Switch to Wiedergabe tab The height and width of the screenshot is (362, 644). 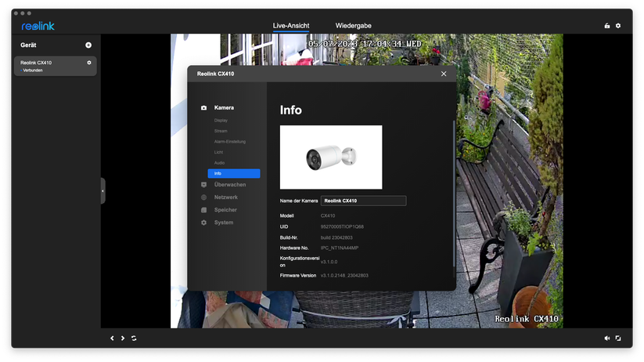click(x=353, y=26)
